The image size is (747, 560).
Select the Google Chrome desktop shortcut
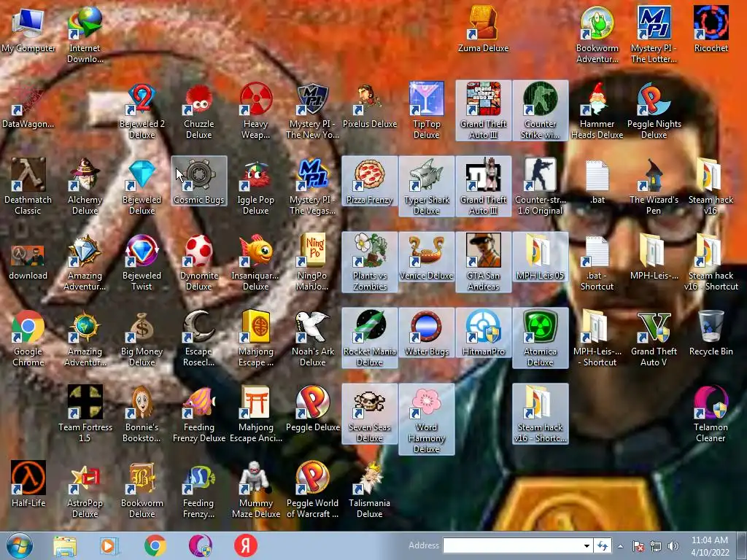[28, 338]
